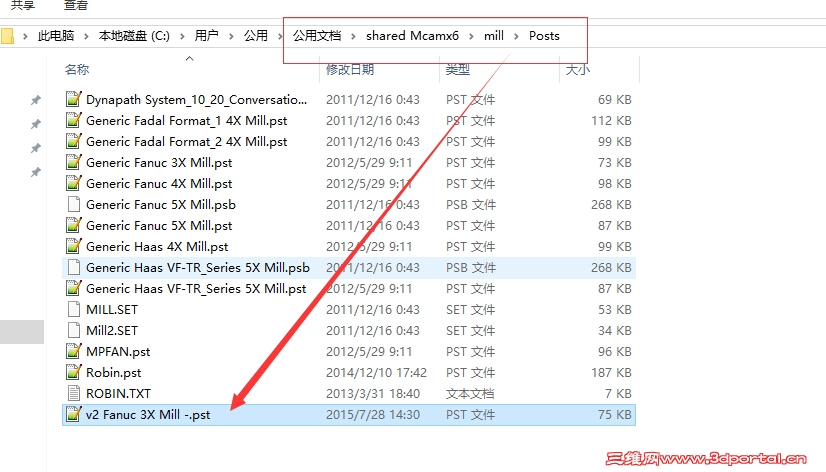Viewport: 826px width, 472px height.
Task: Select MPFAN.pst file icon
Action: coord(74,351)
